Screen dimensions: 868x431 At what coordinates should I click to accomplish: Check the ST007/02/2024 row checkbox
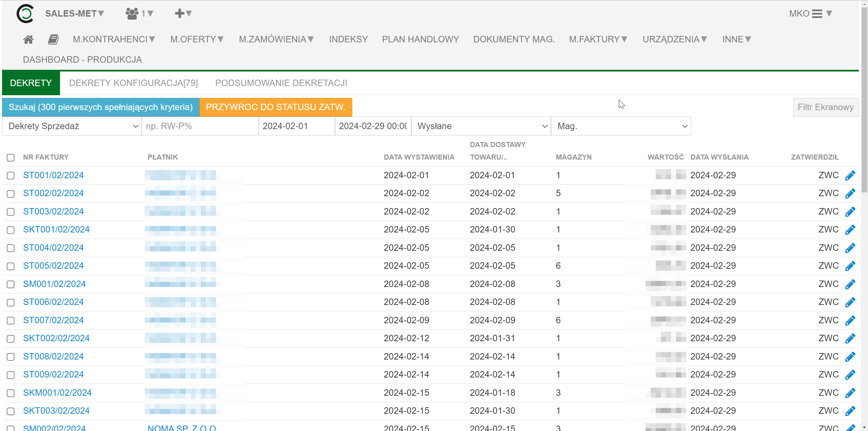(x=11, y=321)
